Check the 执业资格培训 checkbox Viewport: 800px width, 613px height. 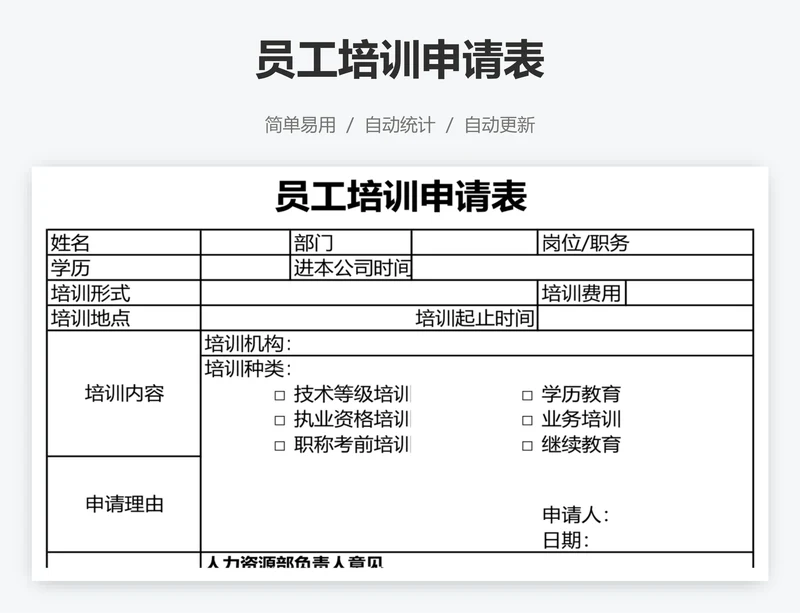(x=280, y=420)
